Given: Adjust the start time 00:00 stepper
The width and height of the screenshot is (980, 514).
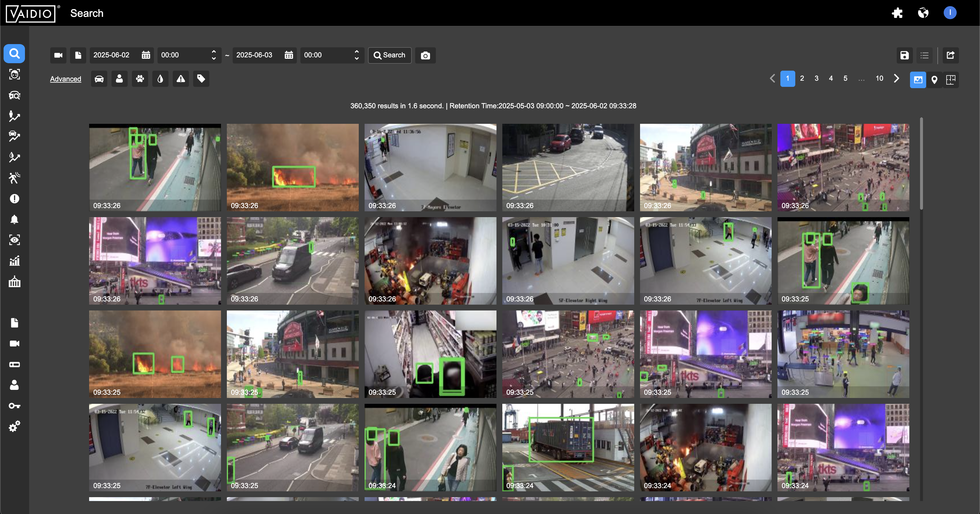Looking at the screenshot, I should point(214,55).
